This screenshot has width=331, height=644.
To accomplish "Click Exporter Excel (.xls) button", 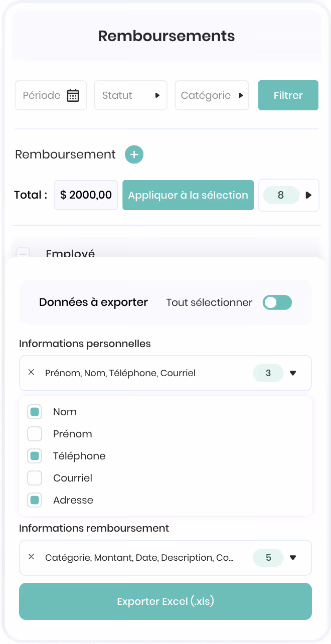I will click(165, 601).
